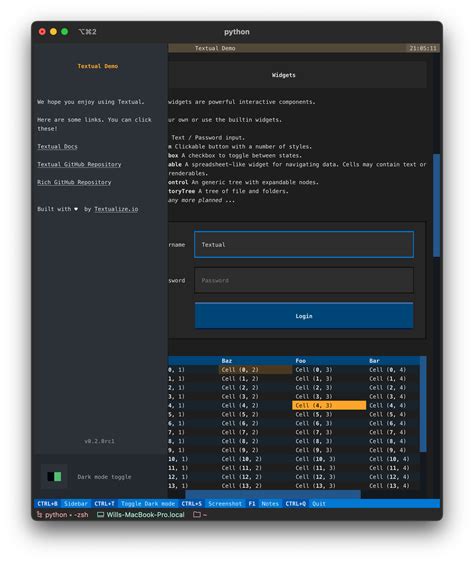Click the header clock display
This screenshot has width=474, height=562.
point(423,48)
